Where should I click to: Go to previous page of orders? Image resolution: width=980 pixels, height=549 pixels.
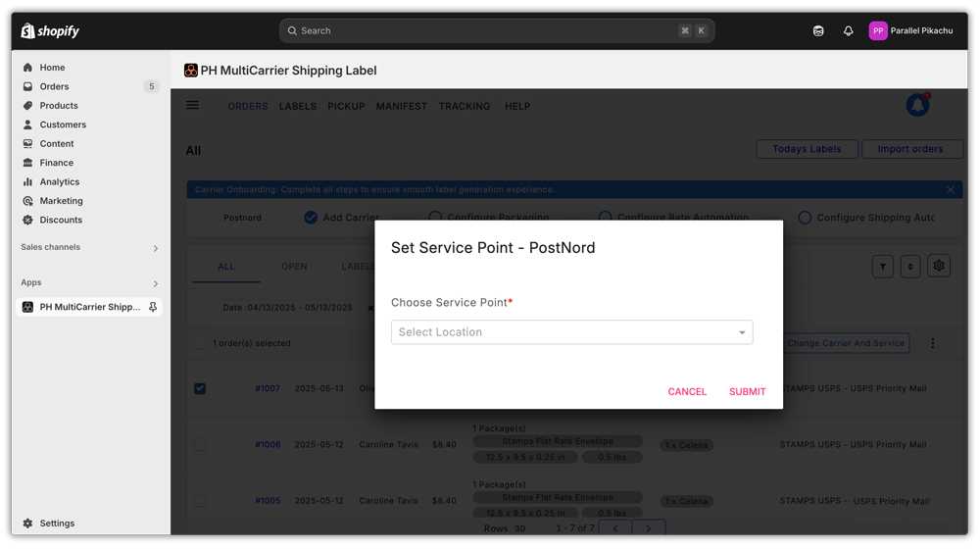[615, 528]
